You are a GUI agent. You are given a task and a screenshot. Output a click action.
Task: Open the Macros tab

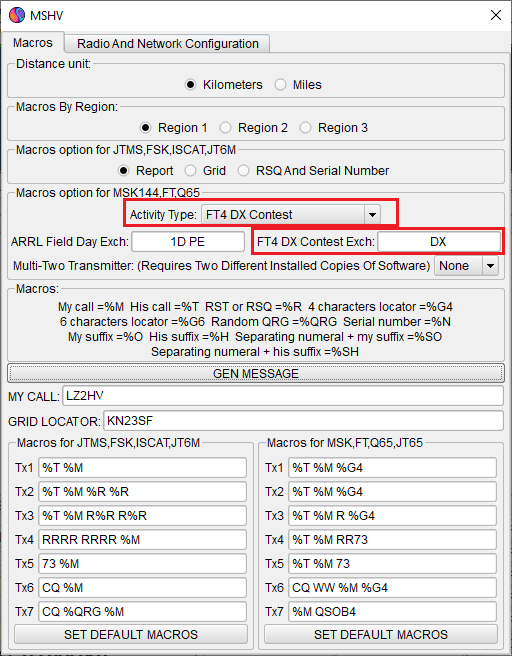point(33,43)
